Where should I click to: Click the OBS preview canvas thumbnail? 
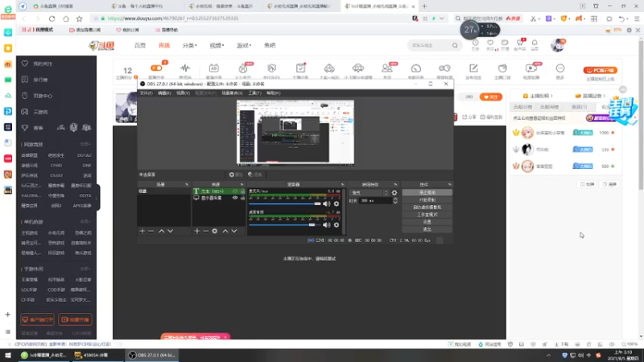(x=295, y=133)
